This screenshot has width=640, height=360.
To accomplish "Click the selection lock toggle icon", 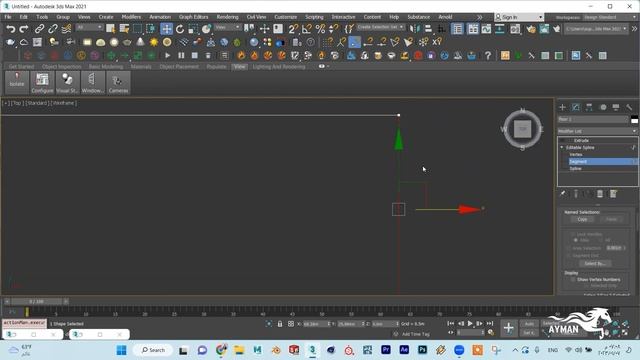I will pyautogui.click(x=280, y=324).
